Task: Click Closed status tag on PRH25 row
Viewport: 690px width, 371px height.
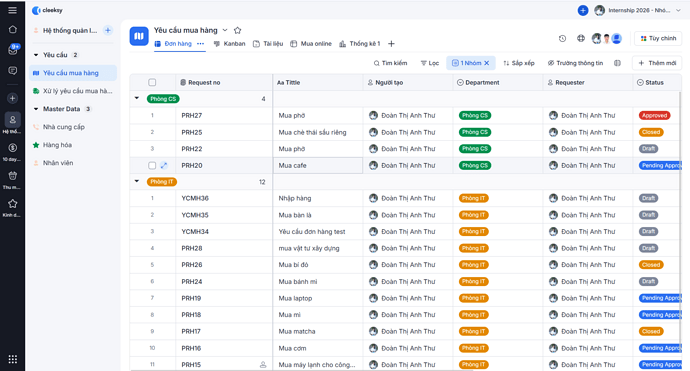Action: 651,132
